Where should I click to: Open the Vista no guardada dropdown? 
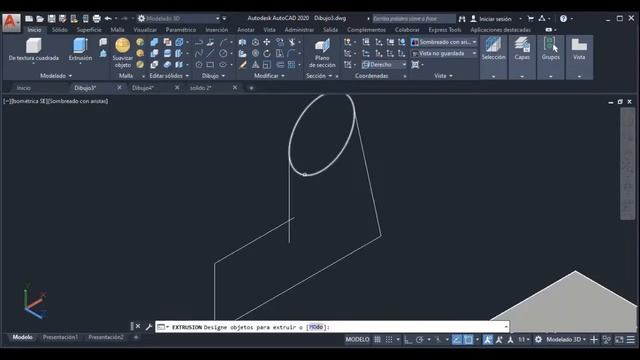(444, 53)
